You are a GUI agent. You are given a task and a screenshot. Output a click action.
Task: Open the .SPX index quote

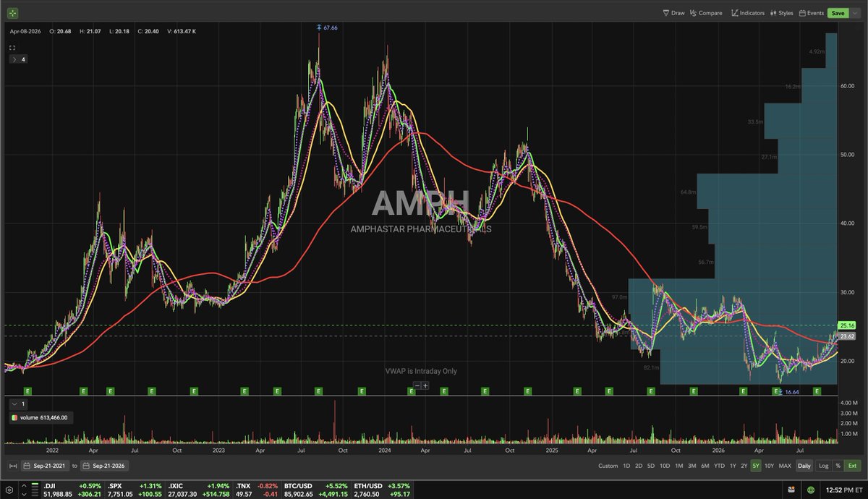coord(135,490)
